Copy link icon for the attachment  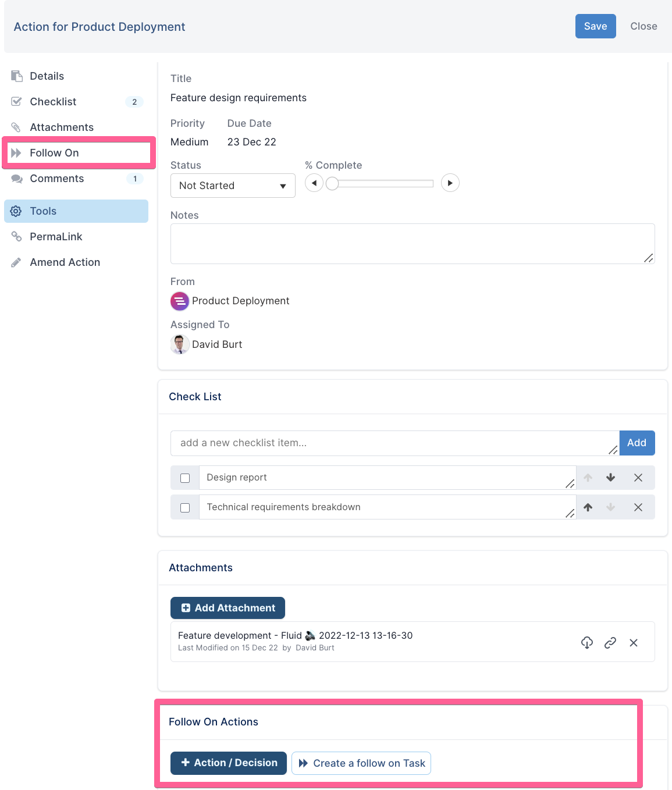(x=610, y=642)
